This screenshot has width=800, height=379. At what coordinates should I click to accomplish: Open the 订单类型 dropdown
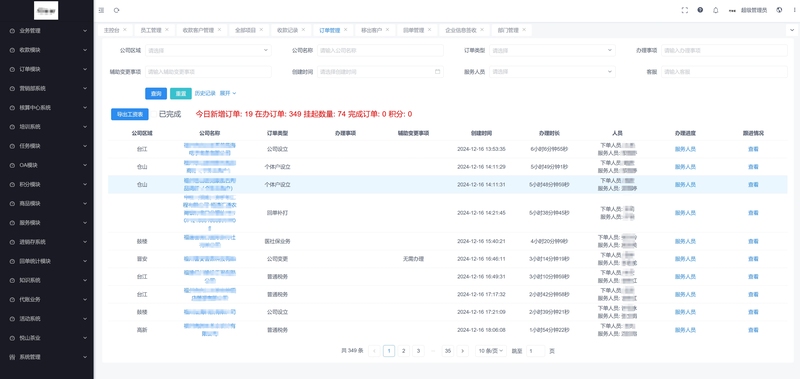pyautogui.click(x=552, y=50)
